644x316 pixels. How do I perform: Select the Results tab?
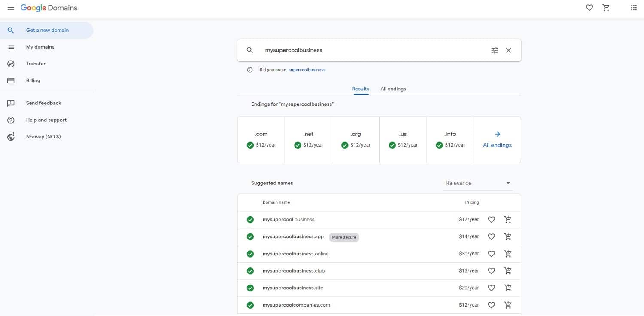pyautogui.click(x=361, y=89)
